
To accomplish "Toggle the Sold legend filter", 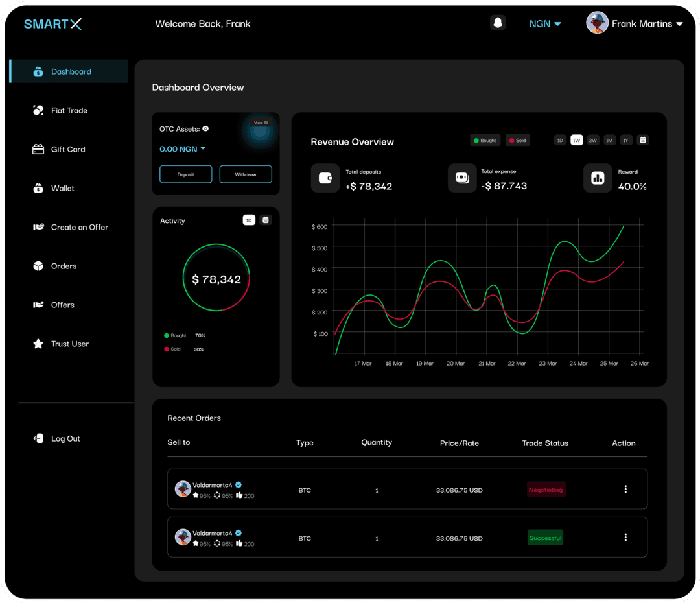I will pos(517,140).
